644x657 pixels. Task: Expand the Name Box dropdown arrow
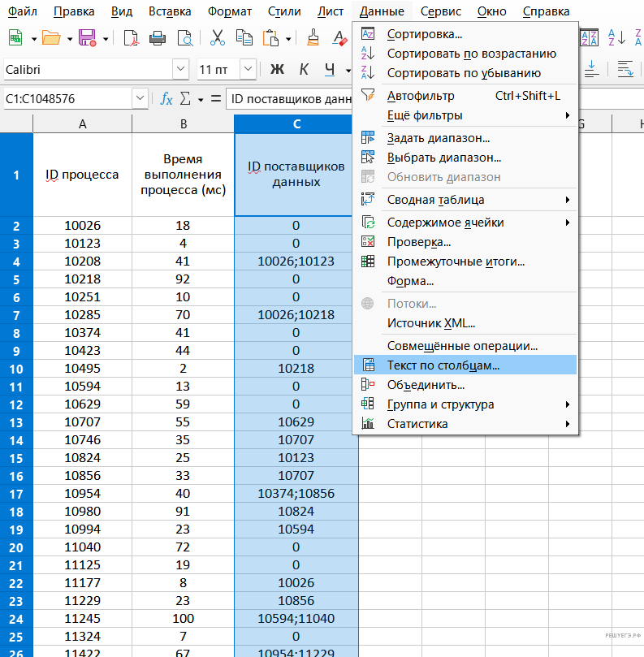click(x=140, y=99)
